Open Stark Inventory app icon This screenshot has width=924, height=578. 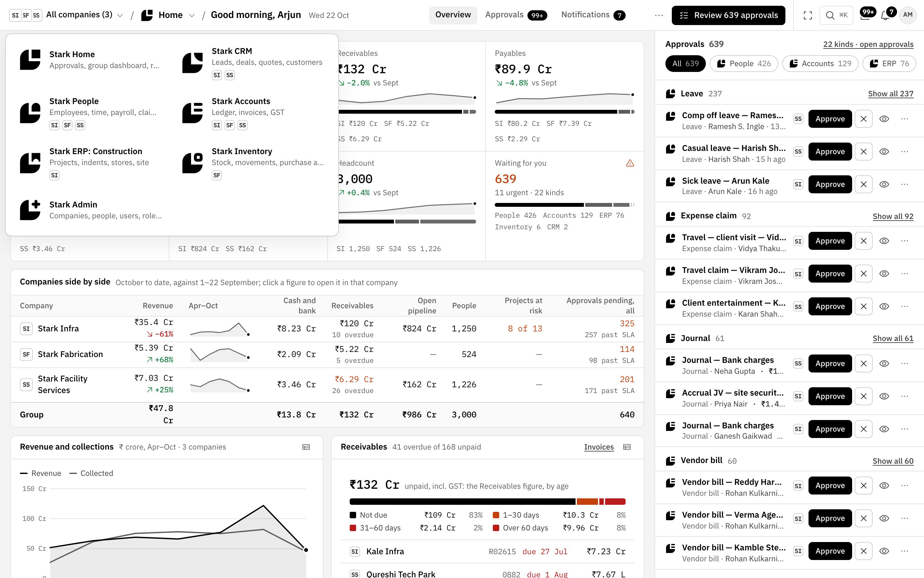pyautogui.click(x=193, y=163)
